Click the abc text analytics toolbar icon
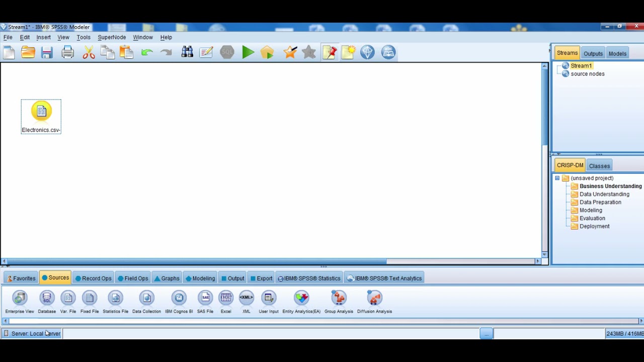 [x=388, y=52]
